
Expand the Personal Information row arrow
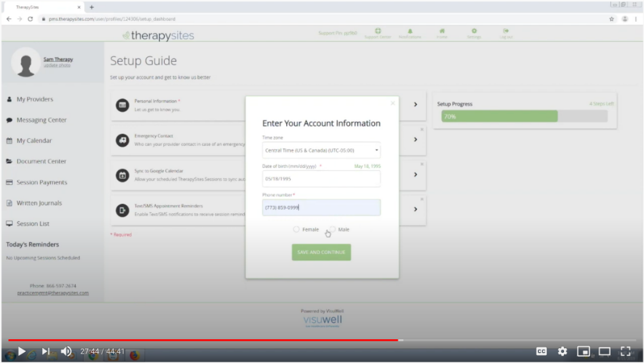coord(416,105)
